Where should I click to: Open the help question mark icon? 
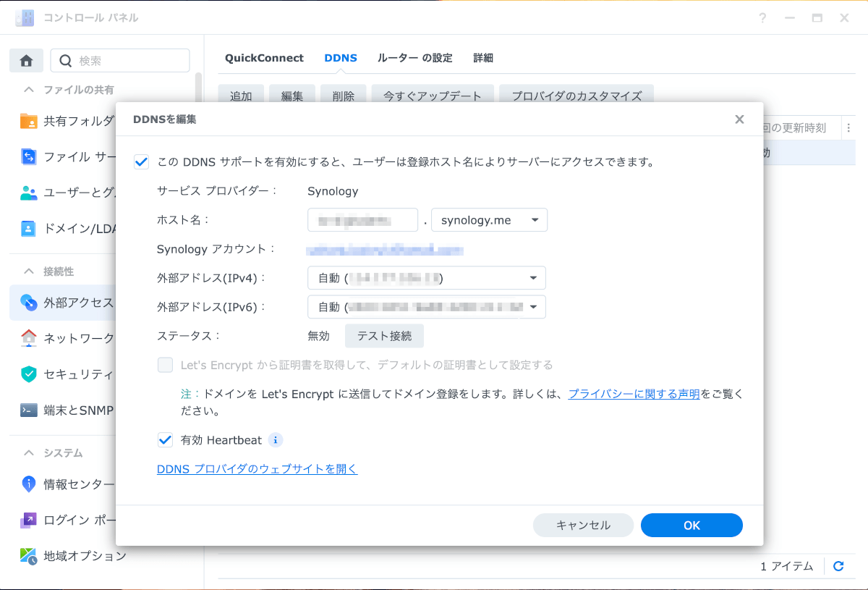click(762, 18)
